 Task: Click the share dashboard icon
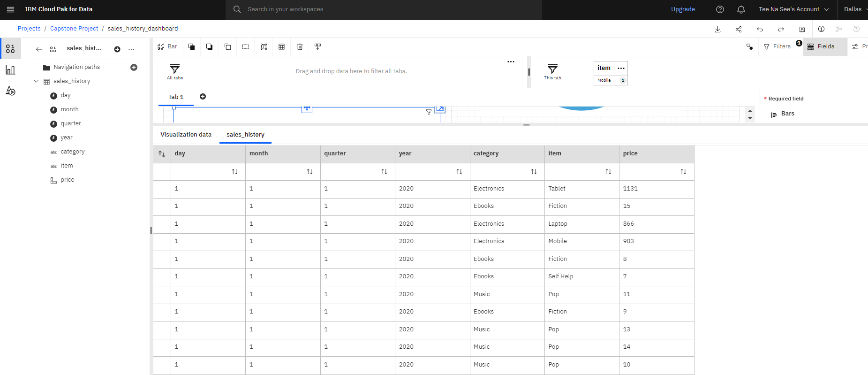(x=739, y=29)
